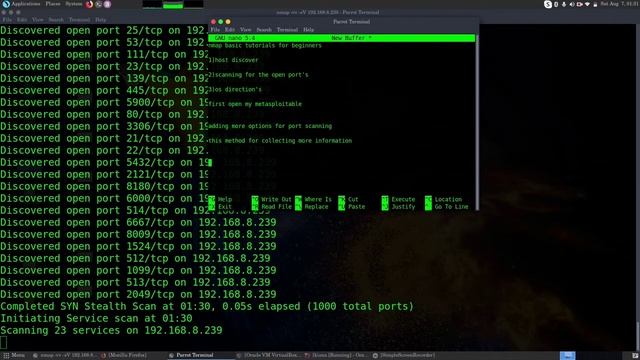640x360 pixels.
Task: Click the nano window yellow button
Action: pos(228,22)
